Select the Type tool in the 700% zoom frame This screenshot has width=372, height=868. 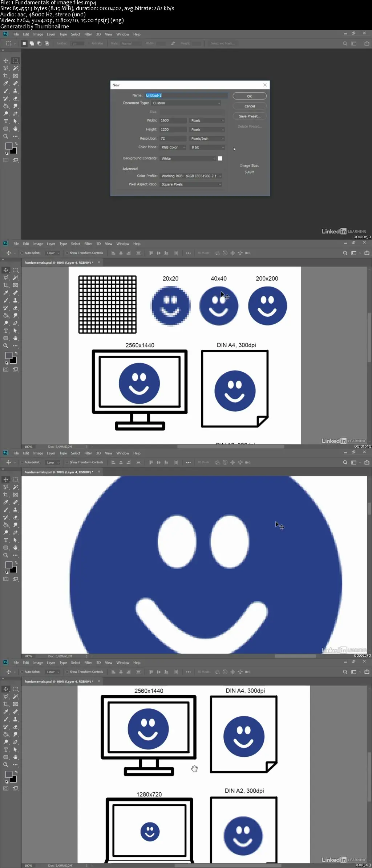[x=6, y=540]
